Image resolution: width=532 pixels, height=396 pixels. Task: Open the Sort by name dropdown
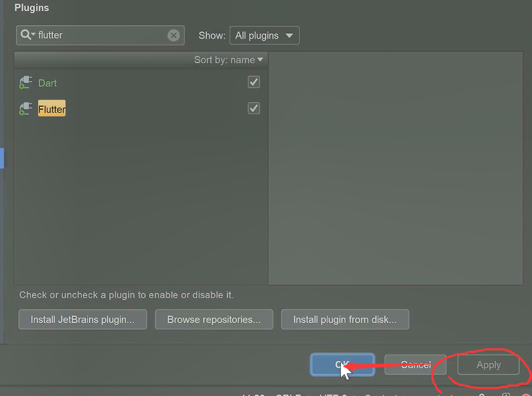[229, 60]
